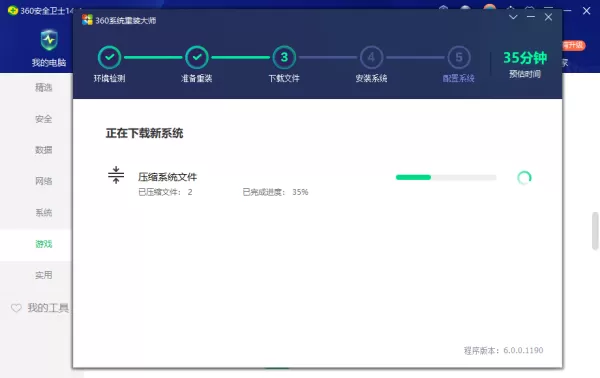The image size is (600, 378).
Task: Select 实用 in the sidebar
Action: click(x=44, y=275)
